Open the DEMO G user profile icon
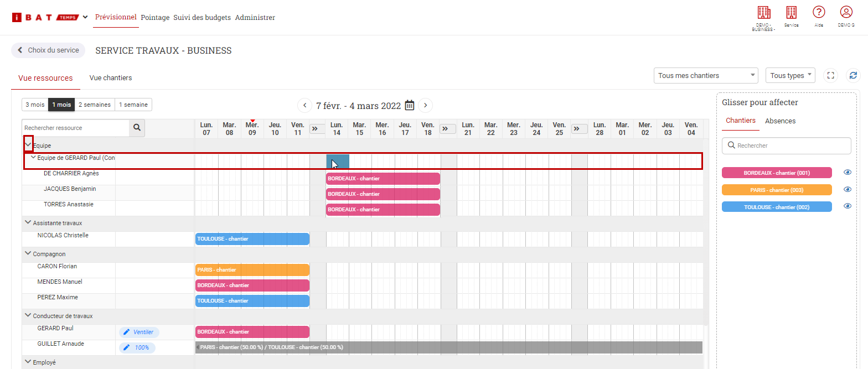Viewport: 868px width, 369px height. (x=846, y=13)
